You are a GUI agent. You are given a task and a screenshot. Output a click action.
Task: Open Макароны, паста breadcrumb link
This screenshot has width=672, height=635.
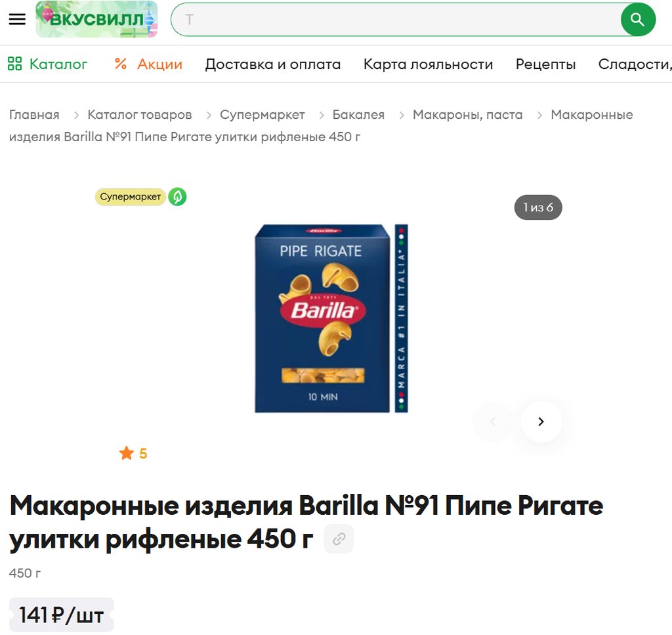pos(467,114)
